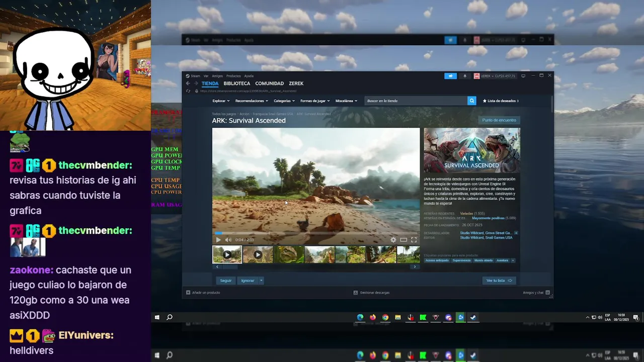This screenshot has height=362, width=644.
Task: Open Franquicia Snail Games USA breadcrumb
Action: tap(273, 114)
